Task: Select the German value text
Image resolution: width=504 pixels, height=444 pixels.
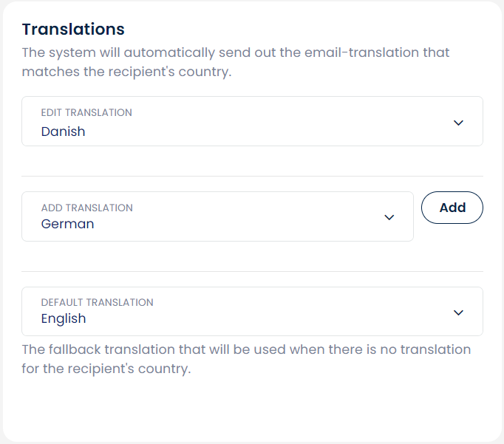Action: [x=68, y=224]
